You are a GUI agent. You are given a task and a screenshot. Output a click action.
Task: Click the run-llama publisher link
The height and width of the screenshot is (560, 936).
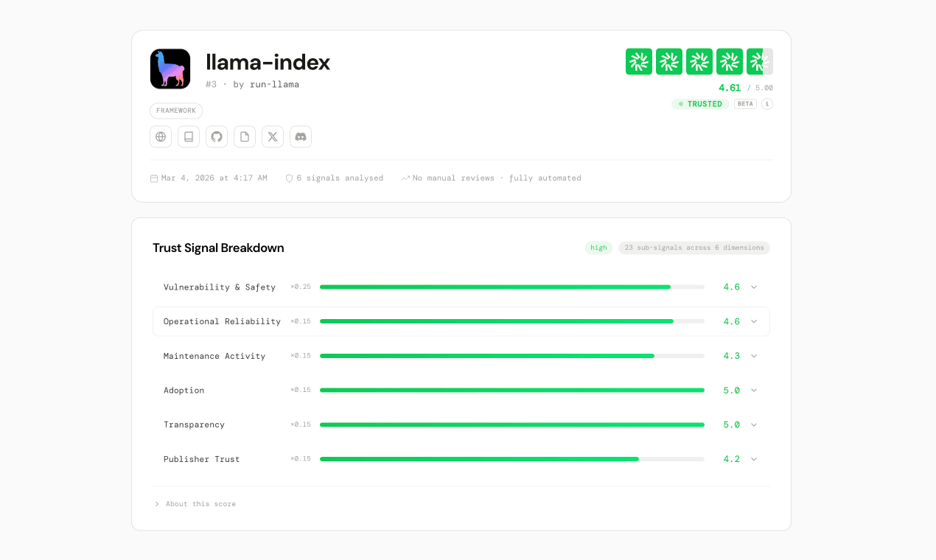(273, 85)
